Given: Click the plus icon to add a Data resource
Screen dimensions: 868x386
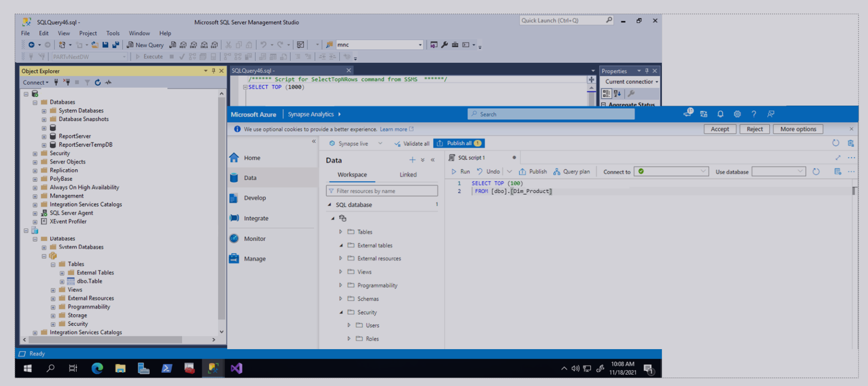Looking at the screenshot, I should tap(412, 160).
